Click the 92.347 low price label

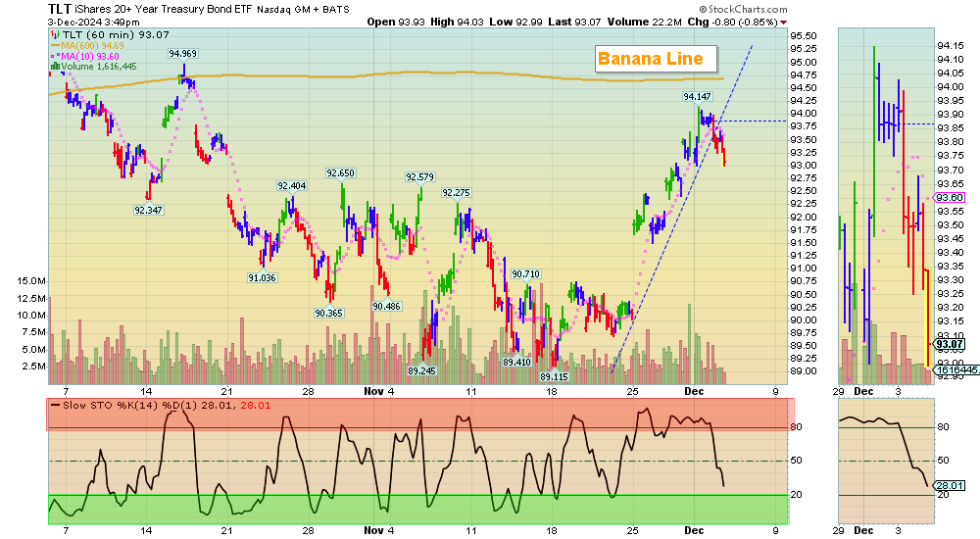click(148, 210)
